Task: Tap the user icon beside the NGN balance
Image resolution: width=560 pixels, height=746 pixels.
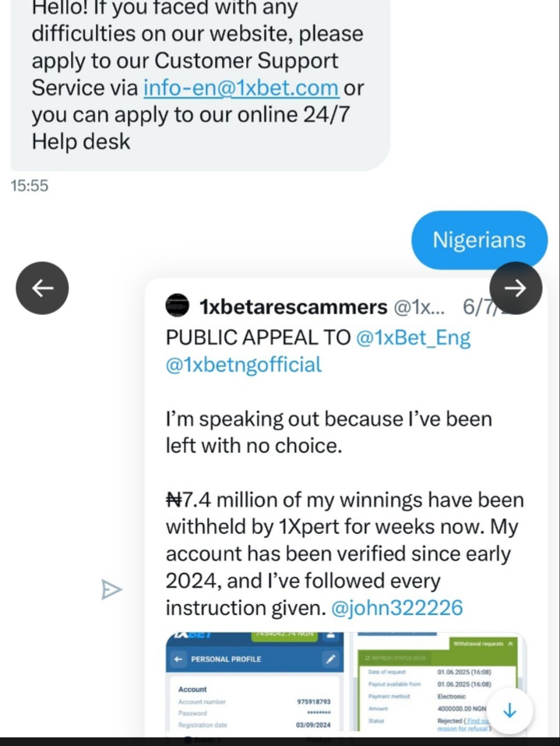Action: pos(331,635)
